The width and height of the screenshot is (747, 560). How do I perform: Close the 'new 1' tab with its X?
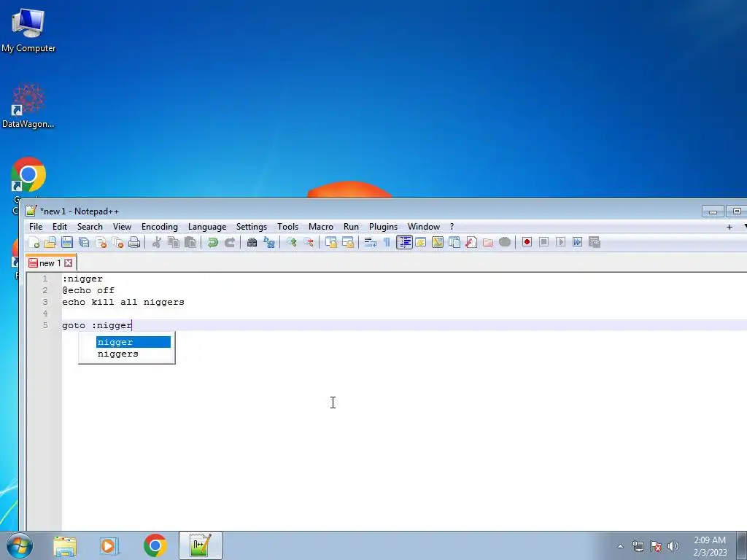pyautogui.click(x=68, y=262)
